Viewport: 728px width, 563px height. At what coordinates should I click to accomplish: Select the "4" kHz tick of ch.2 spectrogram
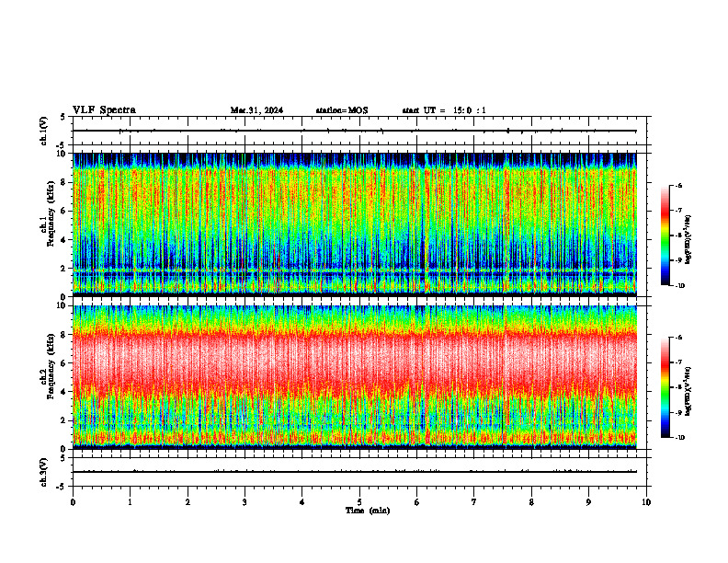[x=64, y=392]
